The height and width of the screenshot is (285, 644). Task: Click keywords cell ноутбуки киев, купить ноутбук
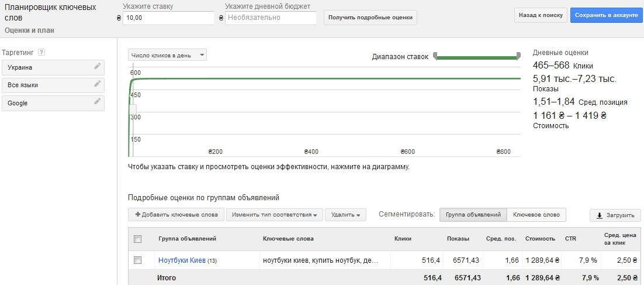coord(320,260)
